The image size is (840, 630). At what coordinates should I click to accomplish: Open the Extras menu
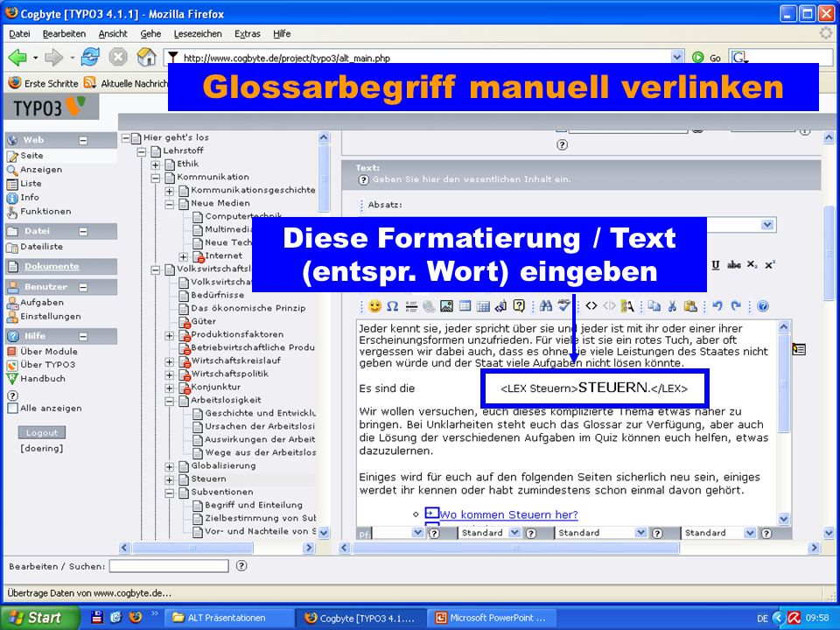point(248,34)
